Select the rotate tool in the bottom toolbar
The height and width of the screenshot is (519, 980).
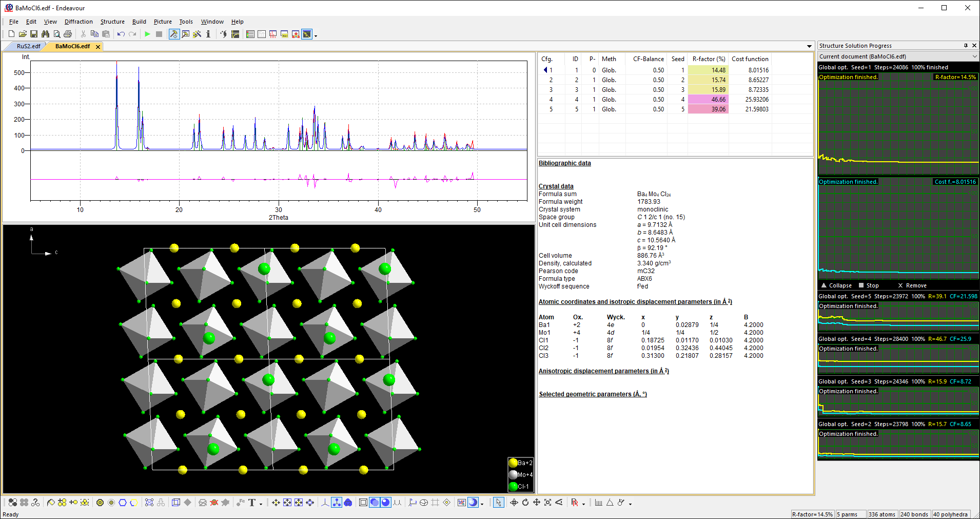(x=525, y=503)
